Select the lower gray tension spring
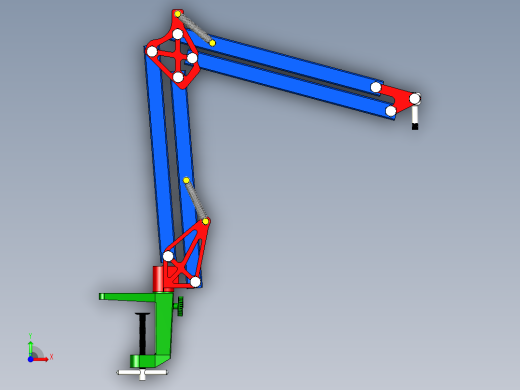The width and height of the screenshot is (520, 390). (x=196, y=201)
